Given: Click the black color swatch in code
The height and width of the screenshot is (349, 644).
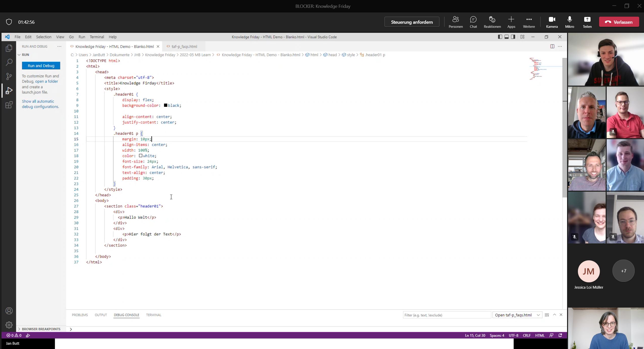Looking at the screenshot, I should coord(165,106).
